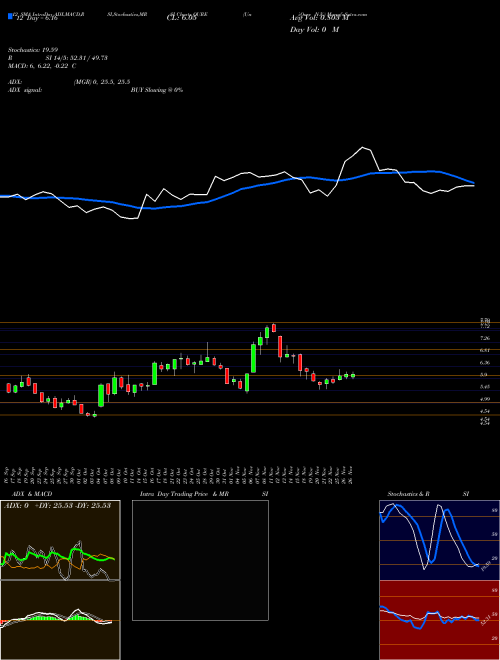The width and height of the screenshot is (500, 660).
Task: Click the 4.99 price axis label
Action: [x=485, y=399]
